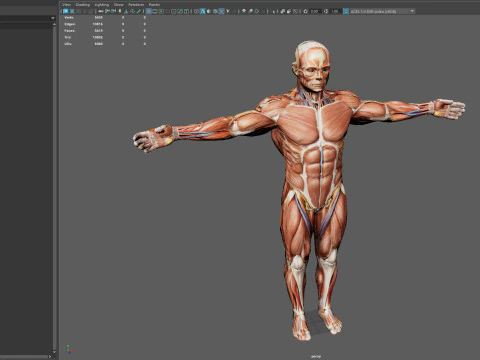Toggle Wireframe on Shaded
This screenshot has height=360, width=480.
(215, 11)
